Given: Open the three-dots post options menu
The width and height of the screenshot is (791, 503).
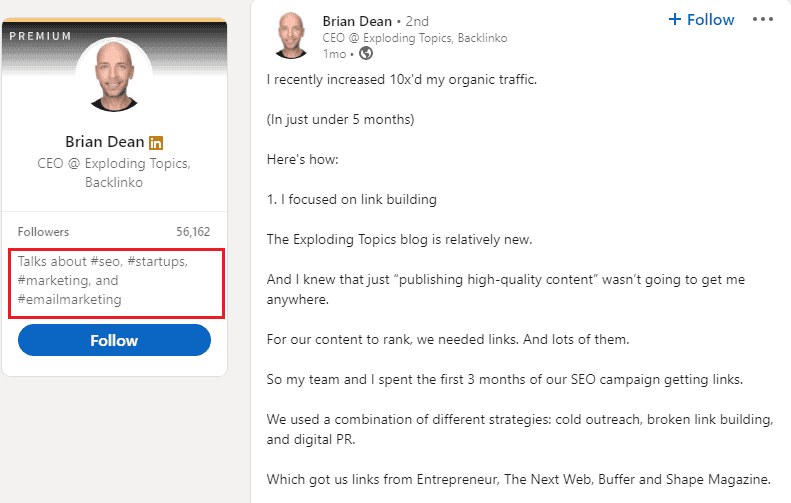Looking at the screenshot, I should 762,20.
